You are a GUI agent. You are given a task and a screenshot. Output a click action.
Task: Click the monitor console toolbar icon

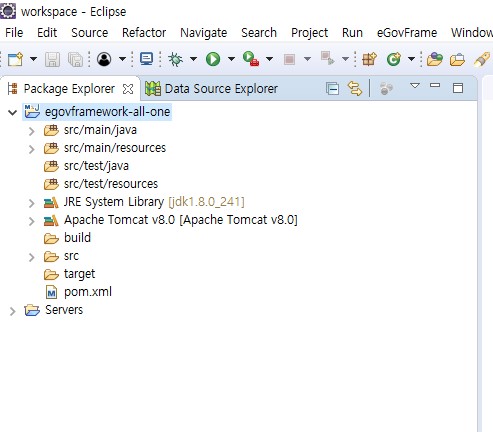[146, 59]
